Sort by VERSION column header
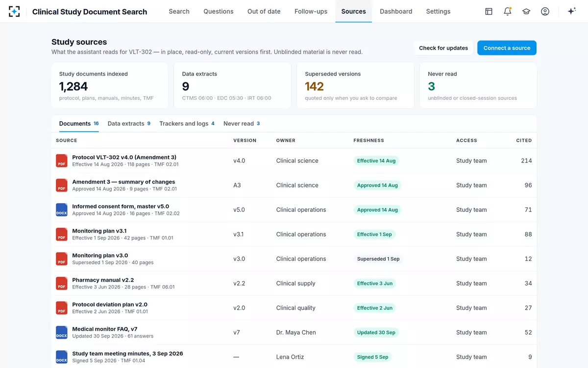The height and width of the screenshot is (368, 588). point(245,140)
